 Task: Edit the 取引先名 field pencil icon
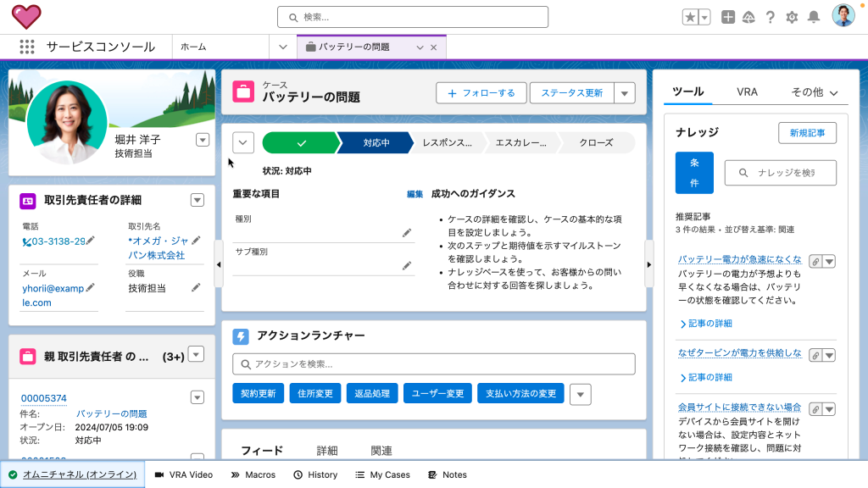click(196, 240)
